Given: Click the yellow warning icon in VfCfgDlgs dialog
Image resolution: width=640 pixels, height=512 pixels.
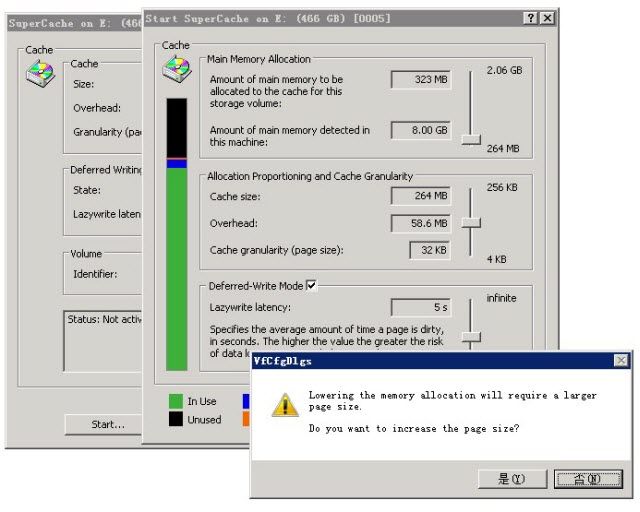Looking at the screenshot, I should (x=285, y=405).
